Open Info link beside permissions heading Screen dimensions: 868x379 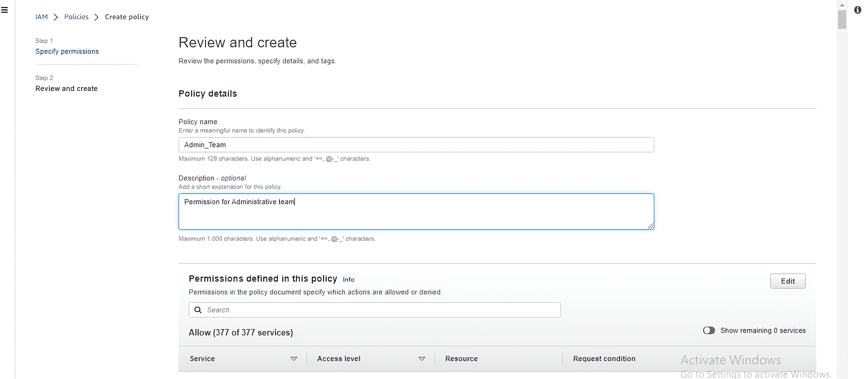click(x=348, y=279)
